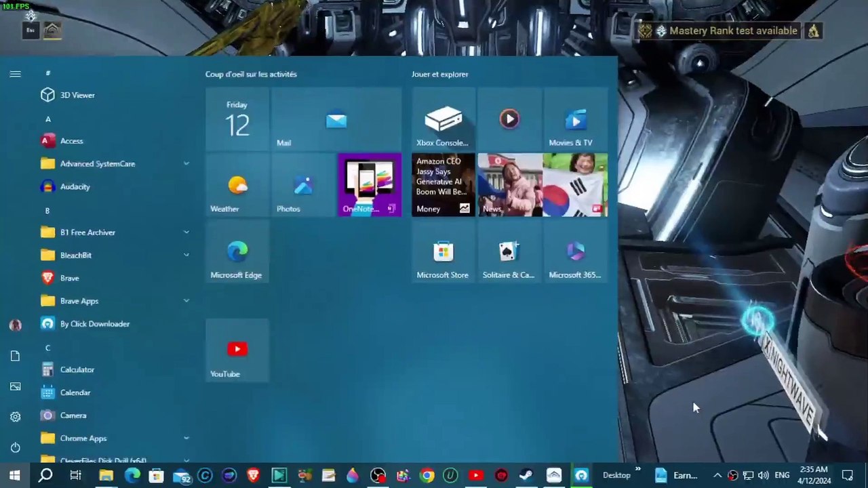Open Movies & TV tile
This screenshot has height=488, width=868.
(x=576, y=119)
